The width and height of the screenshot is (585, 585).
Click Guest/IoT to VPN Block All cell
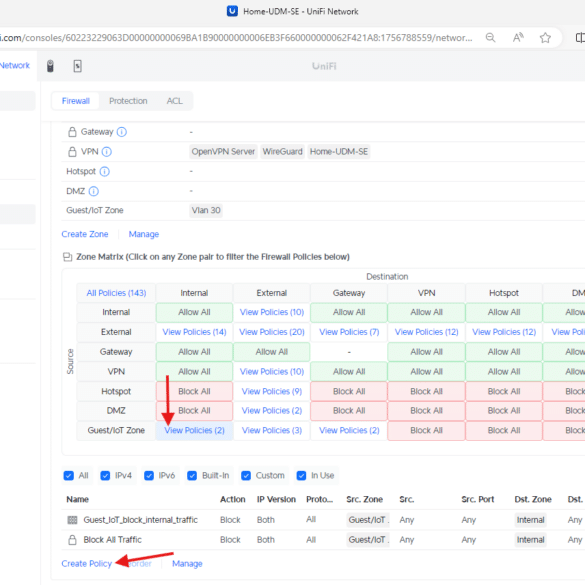(426, 431)
